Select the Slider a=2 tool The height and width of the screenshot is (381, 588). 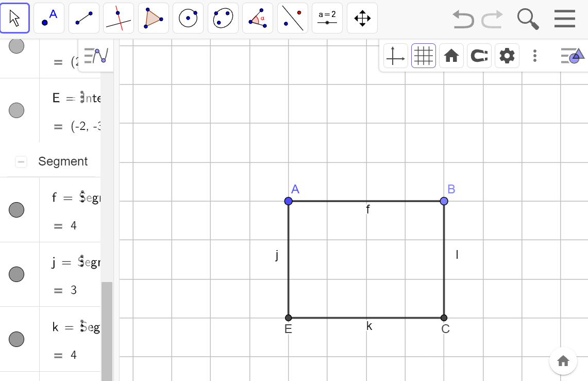(327, 18)
